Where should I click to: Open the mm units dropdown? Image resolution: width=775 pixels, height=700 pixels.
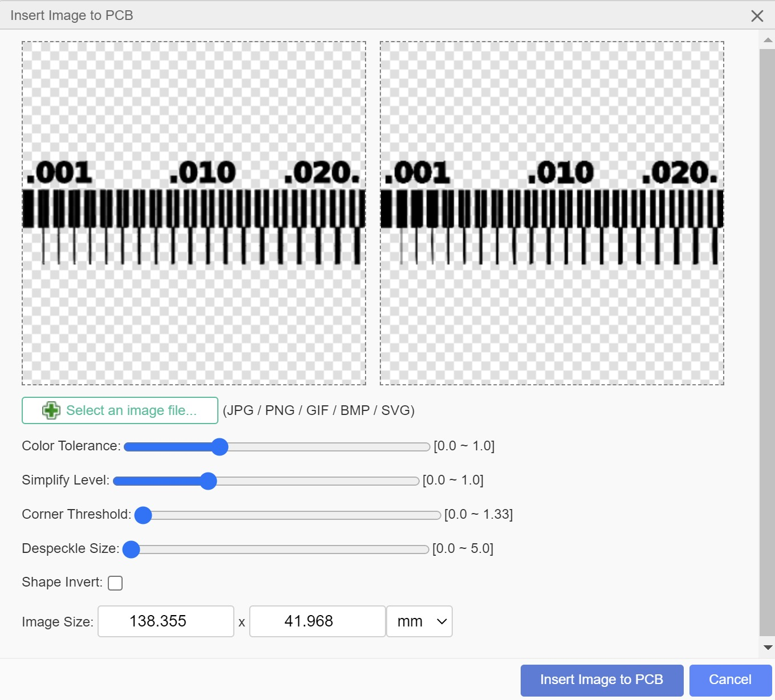(419, 621)
